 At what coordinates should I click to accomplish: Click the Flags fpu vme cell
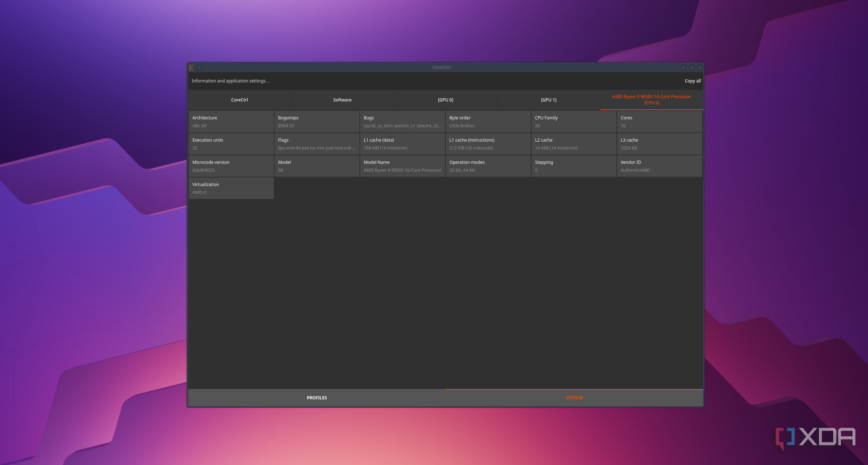pyautogui.click(x=317, y=144)
